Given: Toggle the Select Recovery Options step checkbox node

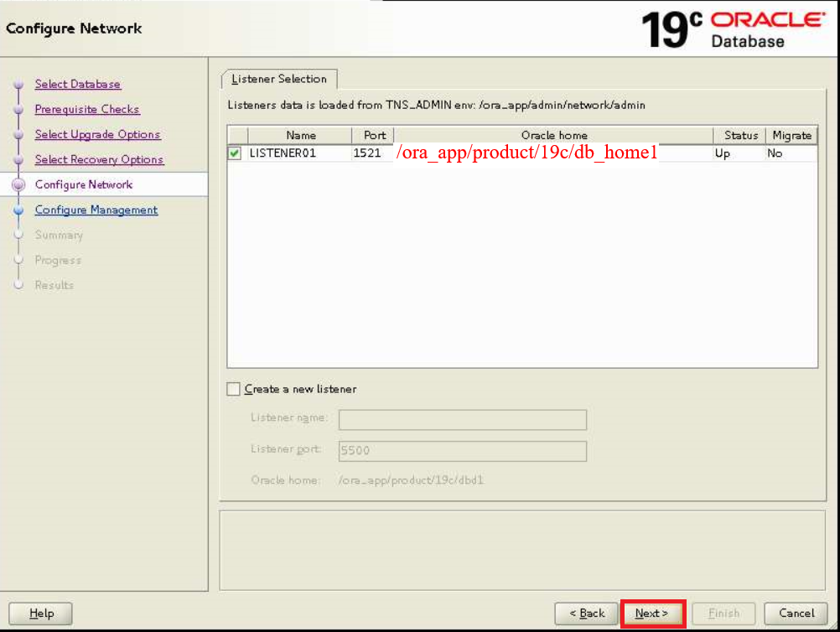Looking at the screenshot, I should click(18, 159).
